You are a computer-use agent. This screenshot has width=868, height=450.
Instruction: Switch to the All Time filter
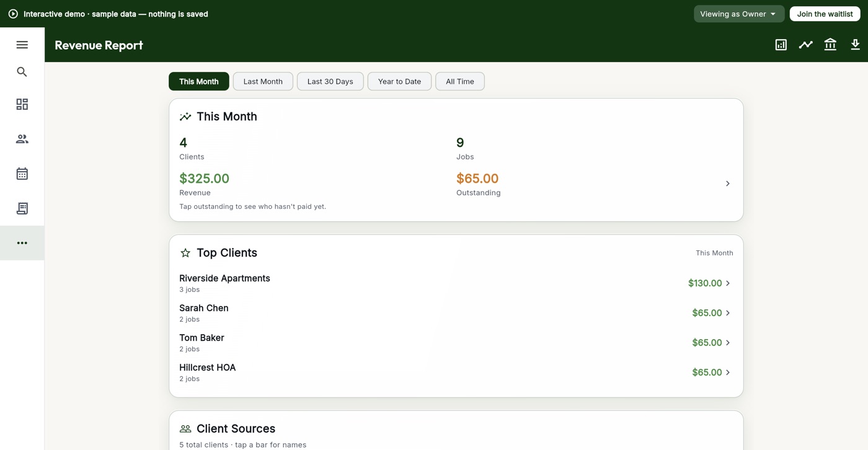pyautogui.click(x=460, y=81)
